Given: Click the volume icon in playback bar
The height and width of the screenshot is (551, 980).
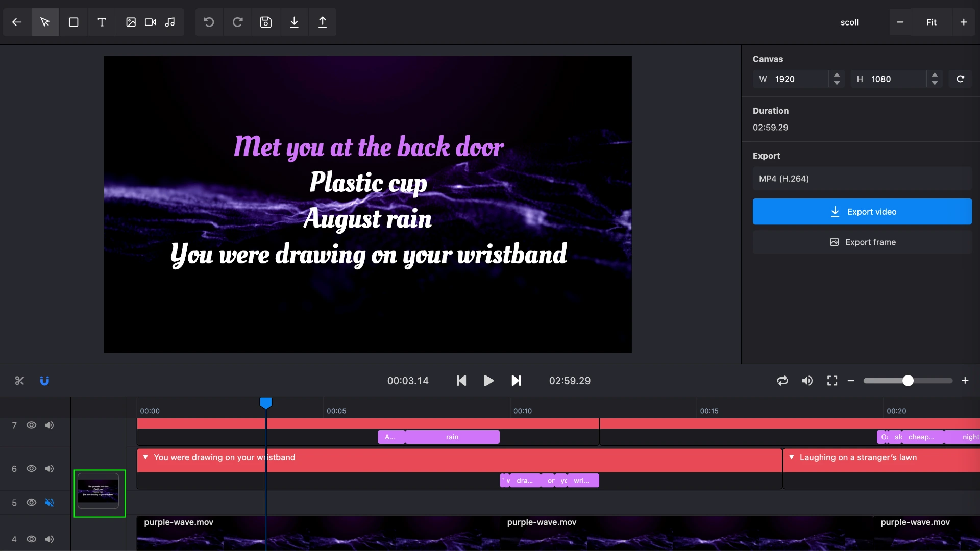Looking at the screenshot, I should point(807,381).
